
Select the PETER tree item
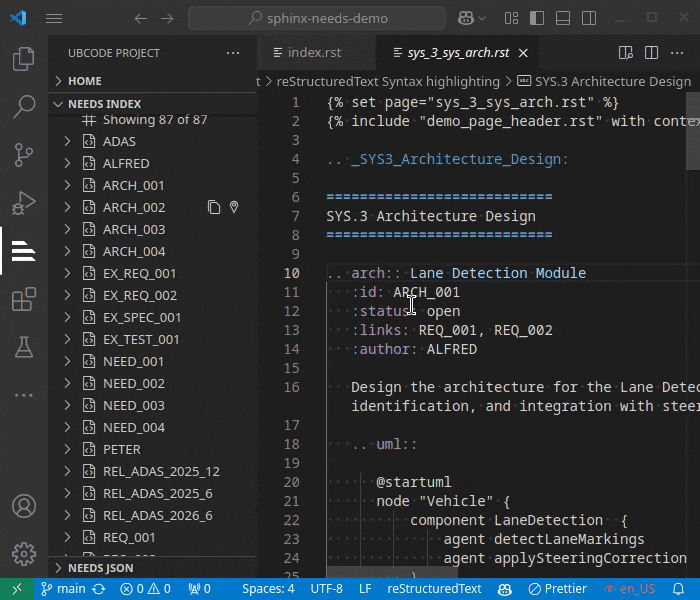pos(152,449)
